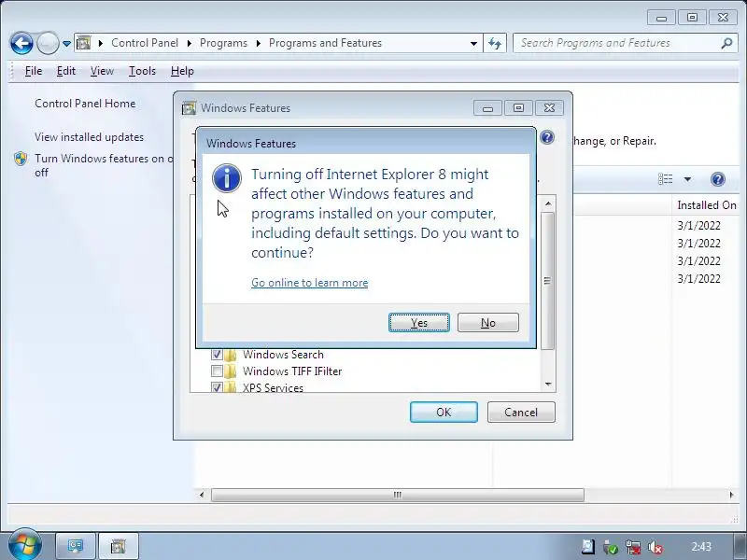Click the magnifier search icon

[726, 43]
